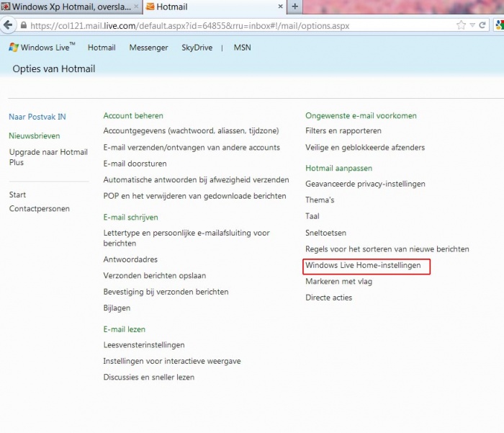Select the Hotmail browser tab

point(215,6)
